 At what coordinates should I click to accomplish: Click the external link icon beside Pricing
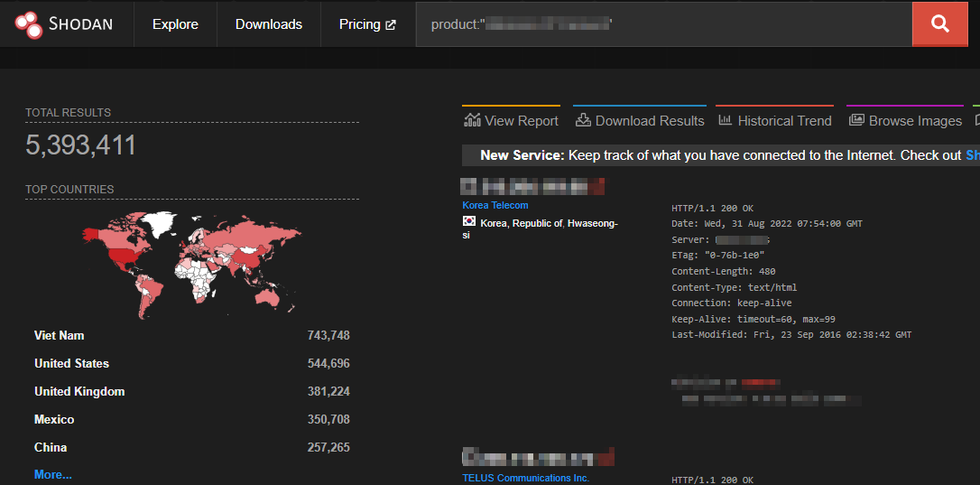click(391, 25)
